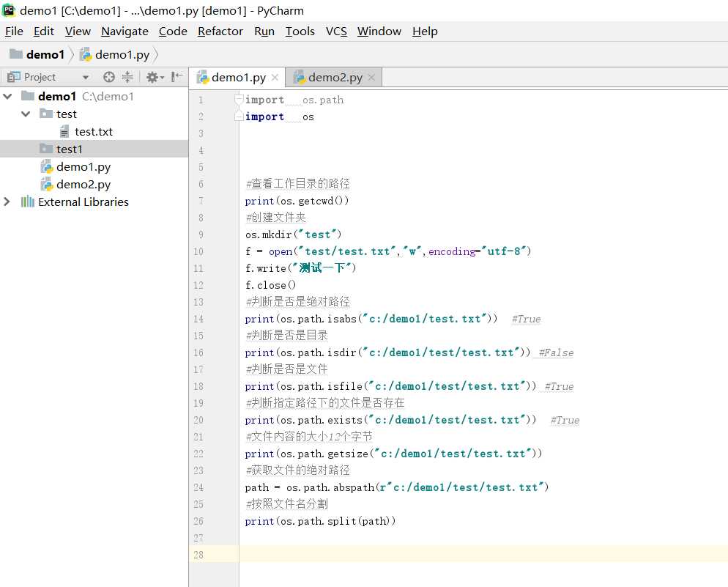Place cursor on highlighted empty line 28
Image resolution: width=728 pixels, height=587 pixels.
[483, 555]
